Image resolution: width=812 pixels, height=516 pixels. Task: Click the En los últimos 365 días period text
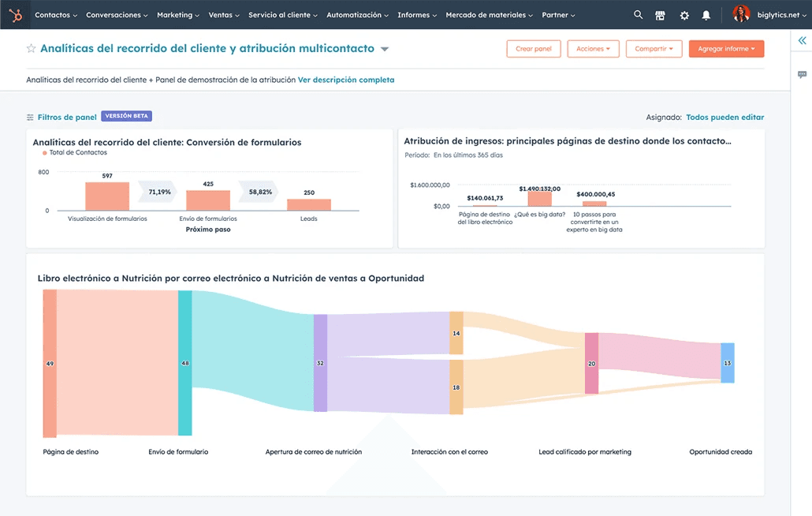(468, 155)
